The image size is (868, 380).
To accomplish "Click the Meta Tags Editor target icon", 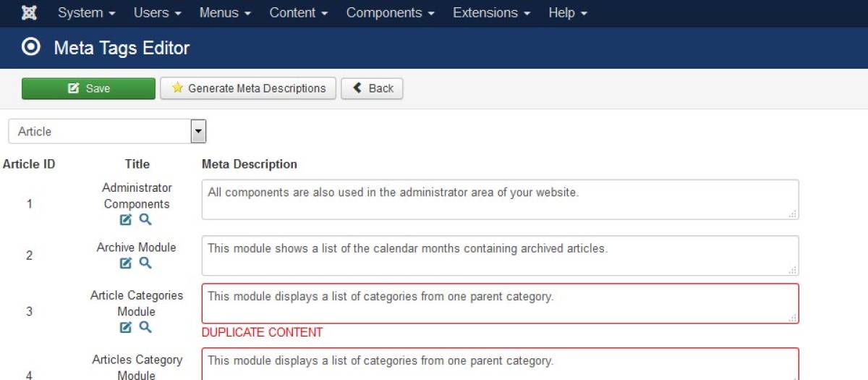I will (x=31, y=48).
